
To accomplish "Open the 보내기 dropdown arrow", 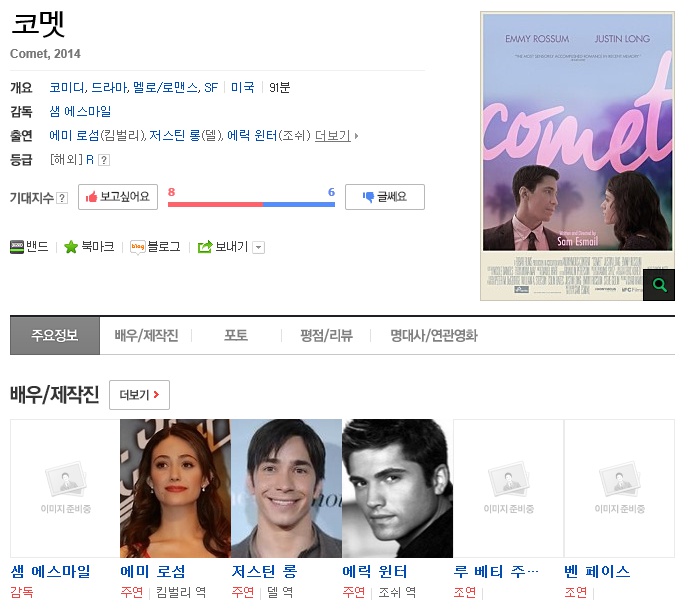I will (259, 248).
